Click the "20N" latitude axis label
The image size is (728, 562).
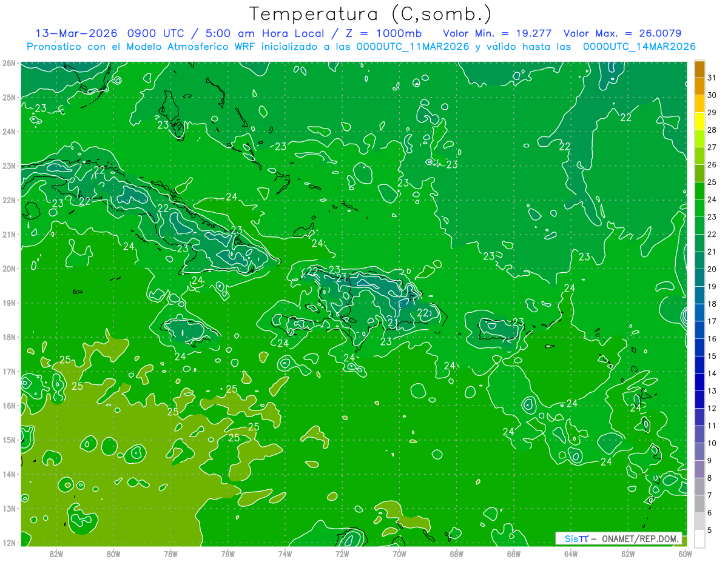pos(9,269)
